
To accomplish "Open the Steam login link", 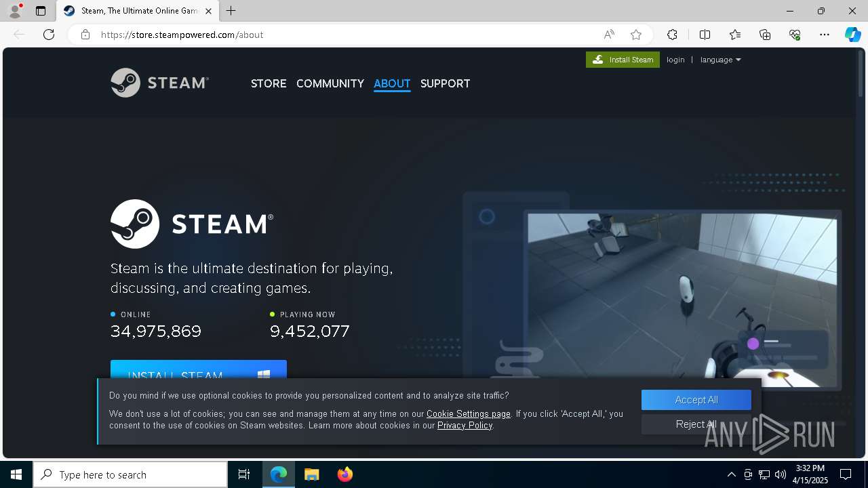I will tap(675, 60).
